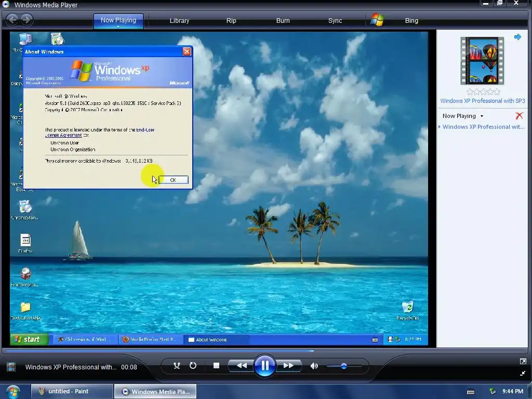The image size is (532, 399).
Task: Click the elapsed time 00:08
Action: coord(129,367)
